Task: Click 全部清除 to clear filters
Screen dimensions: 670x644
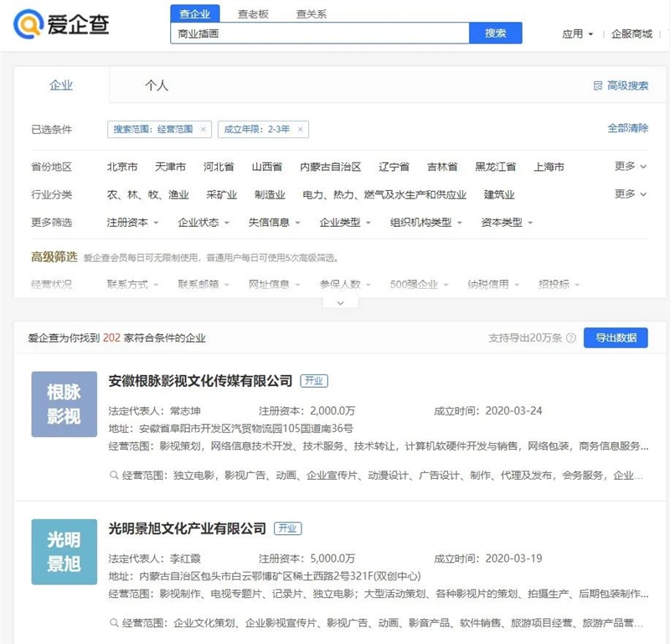Action: pyautogui.click(x=627, y=128)
